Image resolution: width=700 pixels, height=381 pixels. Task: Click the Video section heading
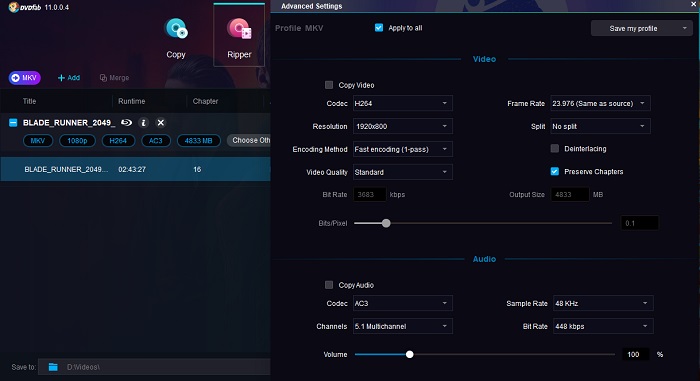(x=484, y=59)
